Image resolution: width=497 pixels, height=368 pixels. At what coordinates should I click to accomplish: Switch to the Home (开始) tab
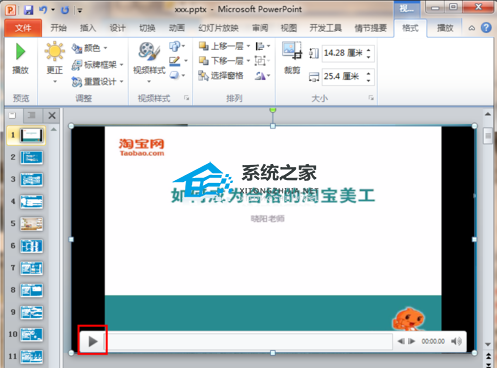(x=59, y=28)
